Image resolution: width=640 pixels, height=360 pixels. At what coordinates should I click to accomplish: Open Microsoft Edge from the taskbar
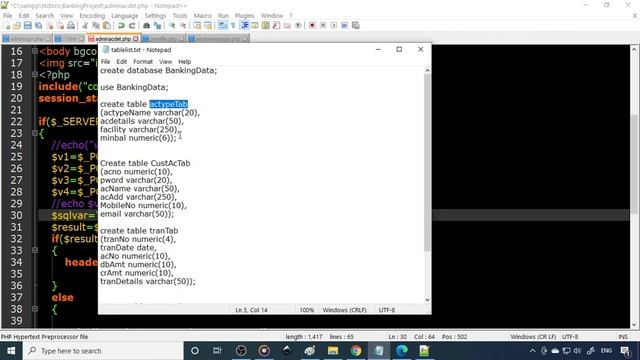tap(402, 351)
